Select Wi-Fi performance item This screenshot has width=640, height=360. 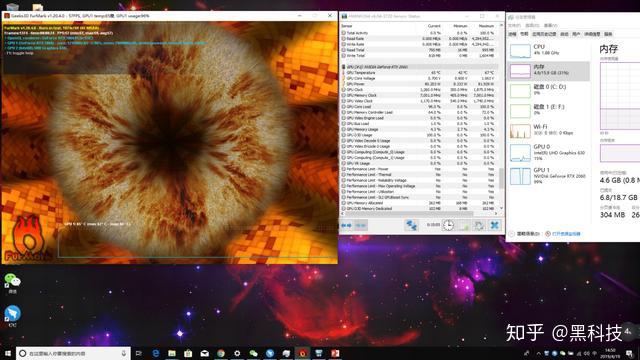549,130
